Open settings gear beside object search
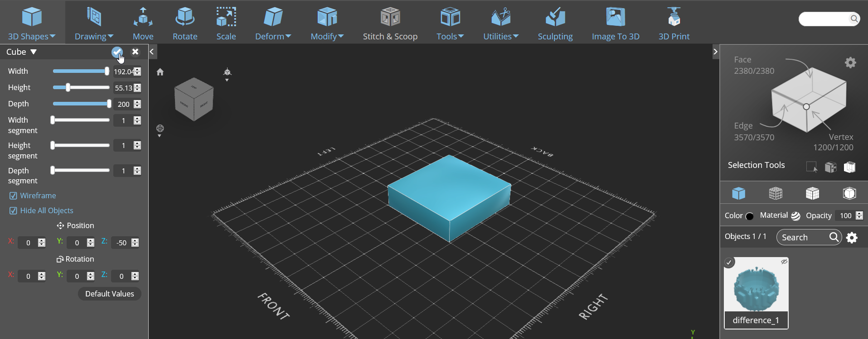The image size is (868, 339). [x=852, y=237]
